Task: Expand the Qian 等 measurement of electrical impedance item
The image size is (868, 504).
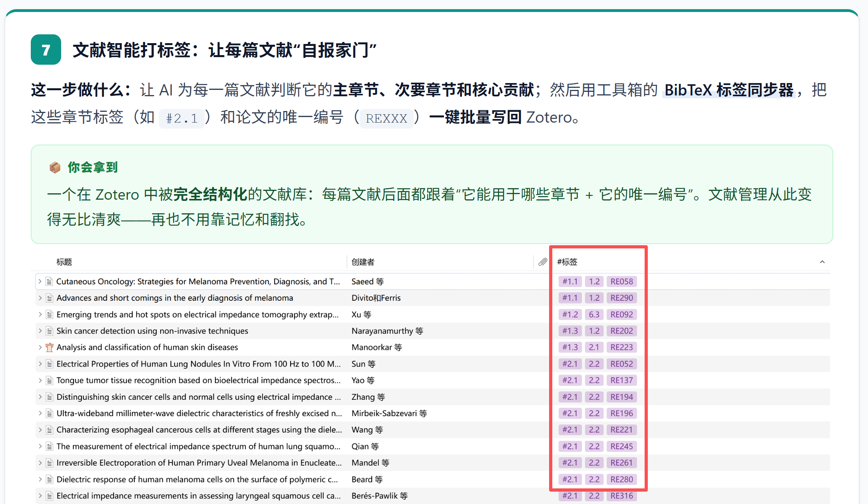Action: tap(40, 446)
